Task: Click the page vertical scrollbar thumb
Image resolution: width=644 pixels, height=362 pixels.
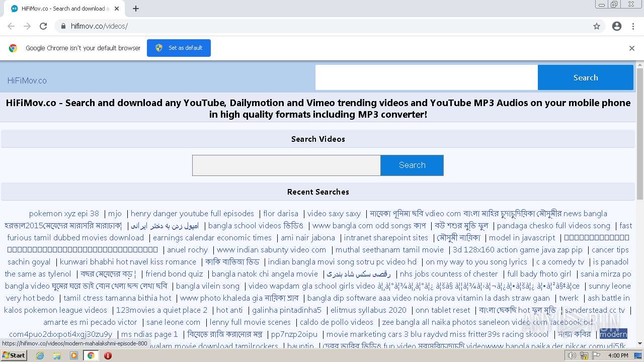Action: pos(640,133)
